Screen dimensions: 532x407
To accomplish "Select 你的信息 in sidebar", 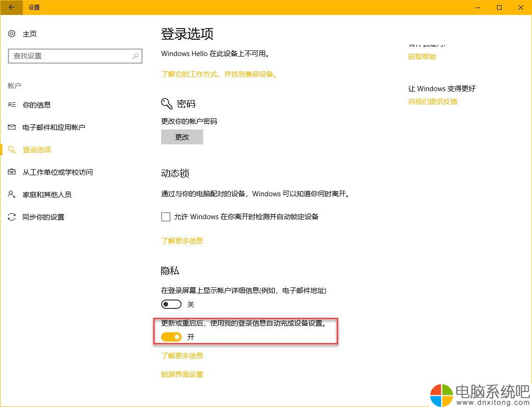I will (x=36, y=105).
